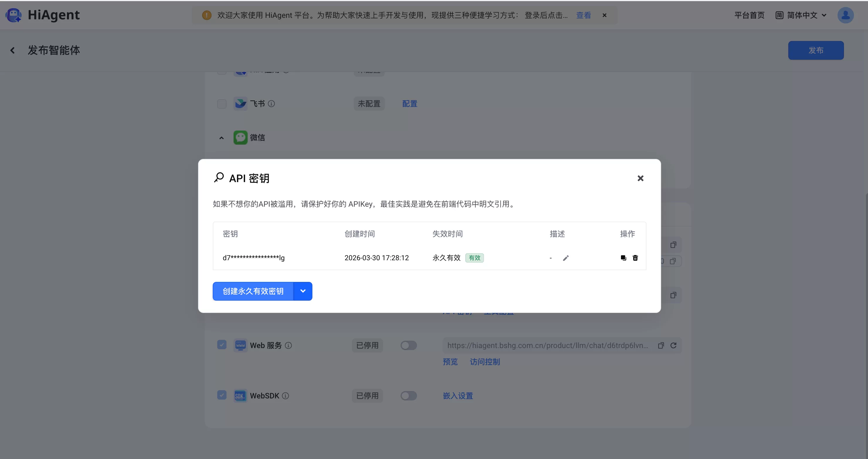868x459 pixels.
Task: Enable the Web 服务 toggle switch
Action: [409, 346]
